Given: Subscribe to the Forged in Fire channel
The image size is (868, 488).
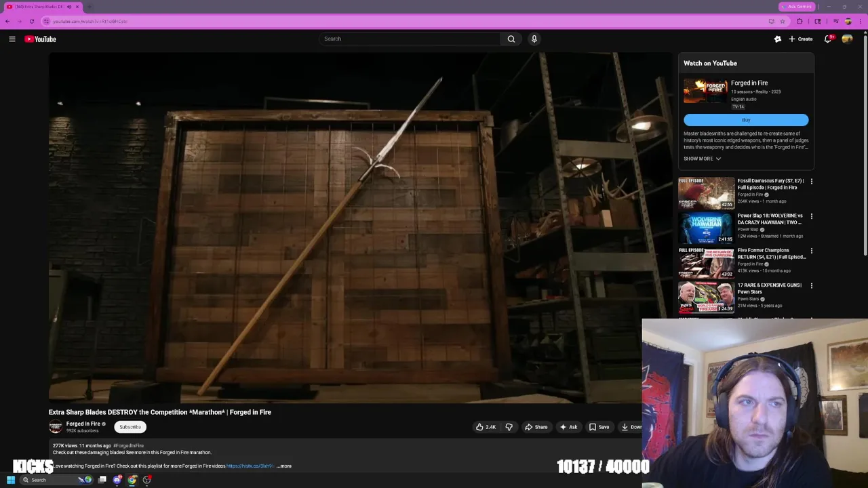Looking at the screenshot, I should coord(130,427).
